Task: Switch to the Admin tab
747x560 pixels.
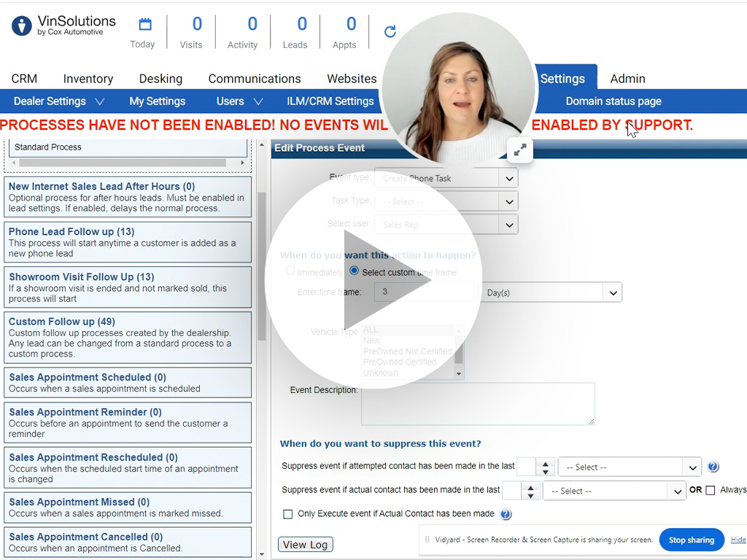Action: point(627,78)
